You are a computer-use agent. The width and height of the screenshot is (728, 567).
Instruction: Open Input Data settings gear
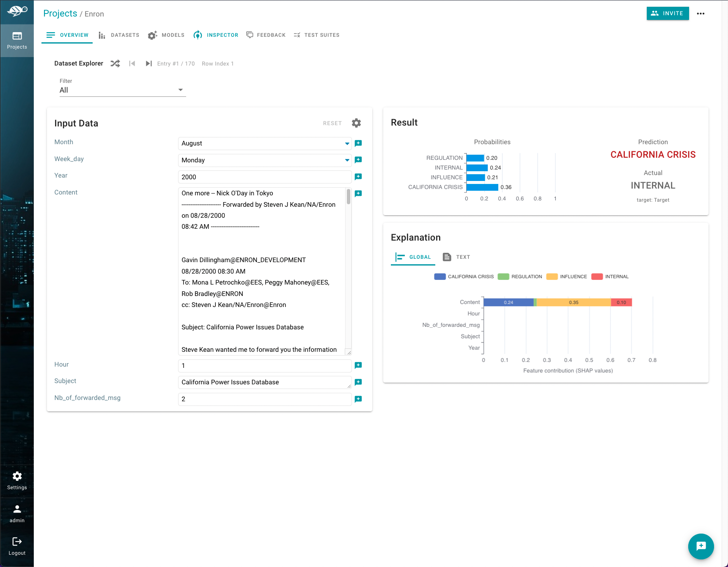coord(356,123)
